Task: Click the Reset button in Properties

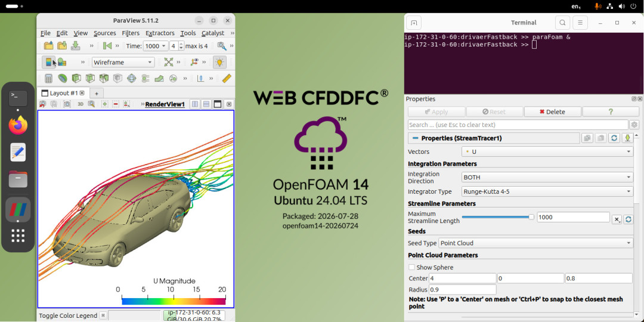Action: click(x=494, y=112)
